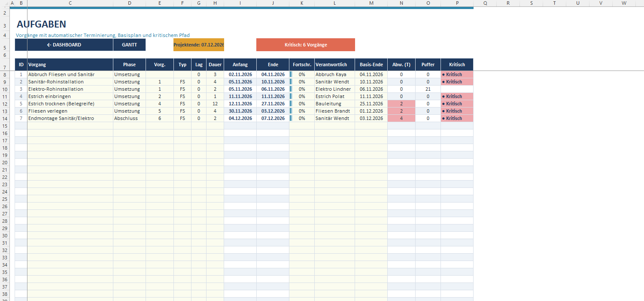Select the 'Fliesen Brandt' responsible cell
This screenshot has width=644, height=301.
click(334, 111)
